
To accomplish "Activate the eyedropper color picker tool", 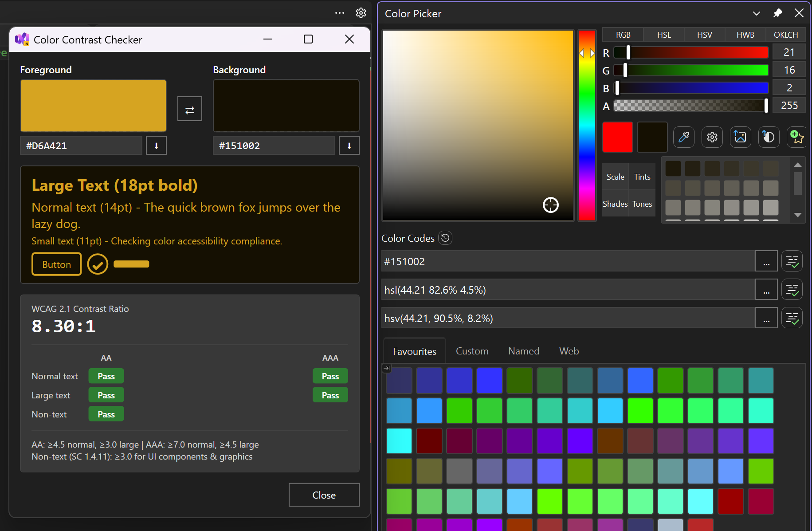I will 683,137.
